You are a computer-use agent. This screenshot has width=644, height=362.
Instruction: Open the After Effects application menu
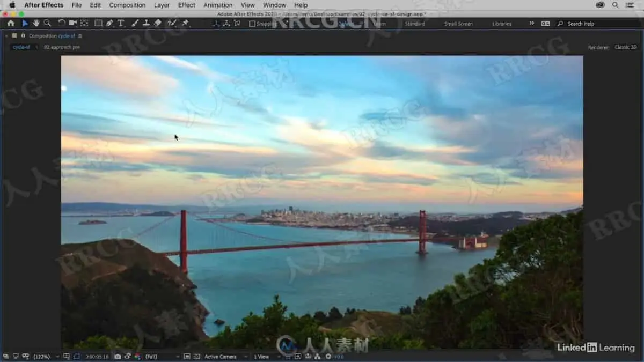pos(43,5)
